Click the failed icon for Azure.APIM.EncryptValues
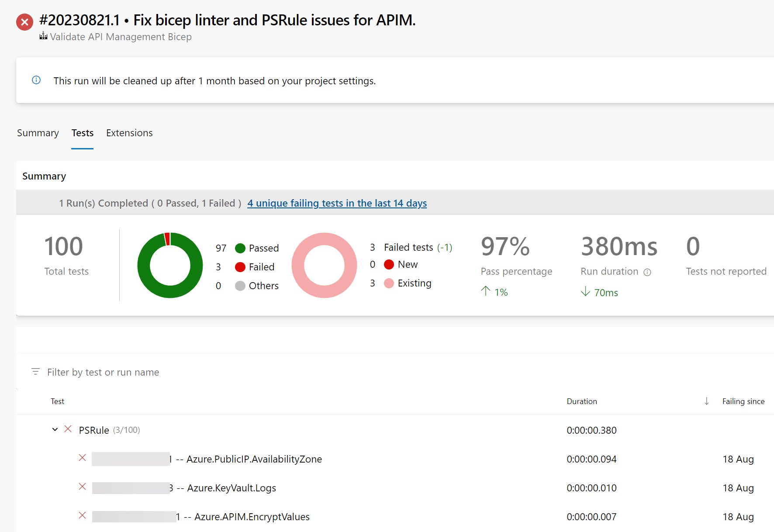 click(82, 515)
